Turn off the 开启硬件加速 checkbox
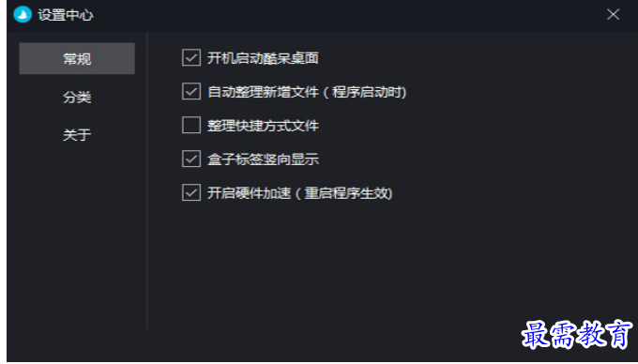The image size is (638, 364). click(x=191, y=192)
